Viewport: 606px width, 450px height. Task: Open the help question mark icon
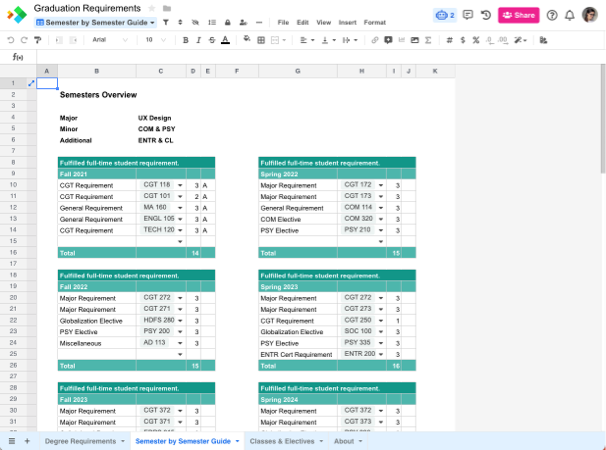[552, 15]
